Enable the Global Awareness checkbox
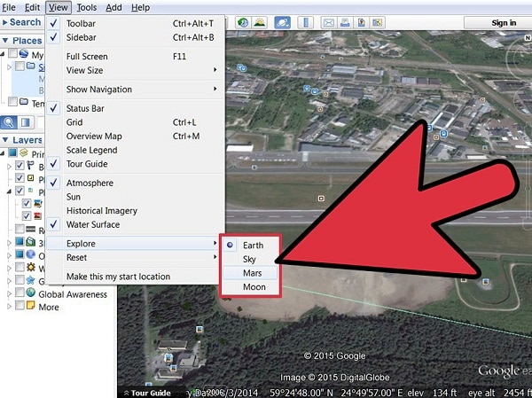Viewport: 532px width, 398px height. point(20,293)
